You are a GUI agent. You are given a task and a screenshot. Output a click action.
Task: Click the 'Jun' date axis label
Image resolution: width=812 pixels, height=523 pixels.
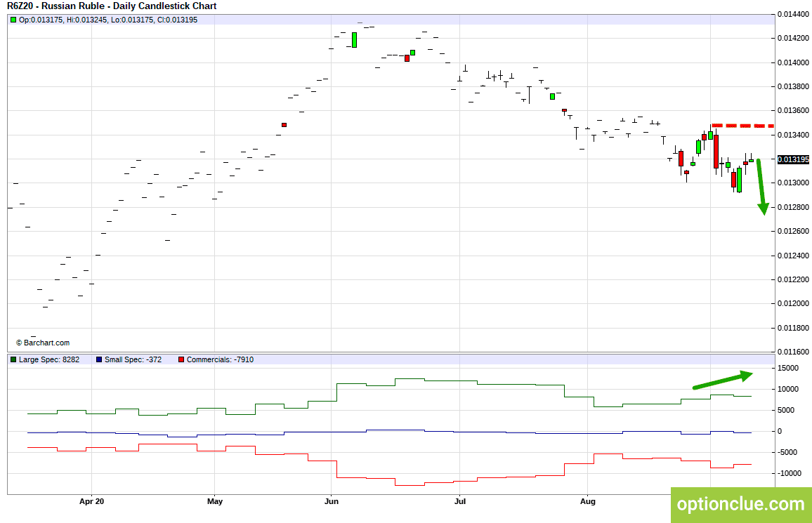click(x=332, y=501)
